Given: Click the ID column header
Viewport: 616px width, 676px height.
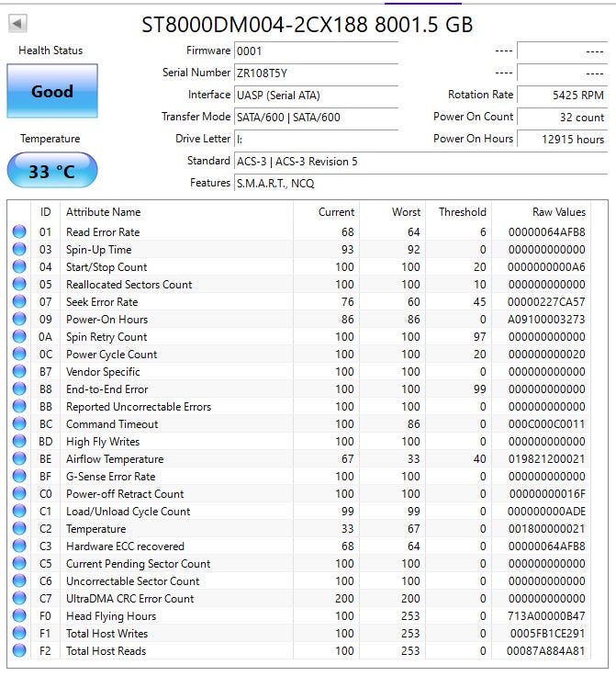Looking at the screenshot, I should [x=45, y=212].
